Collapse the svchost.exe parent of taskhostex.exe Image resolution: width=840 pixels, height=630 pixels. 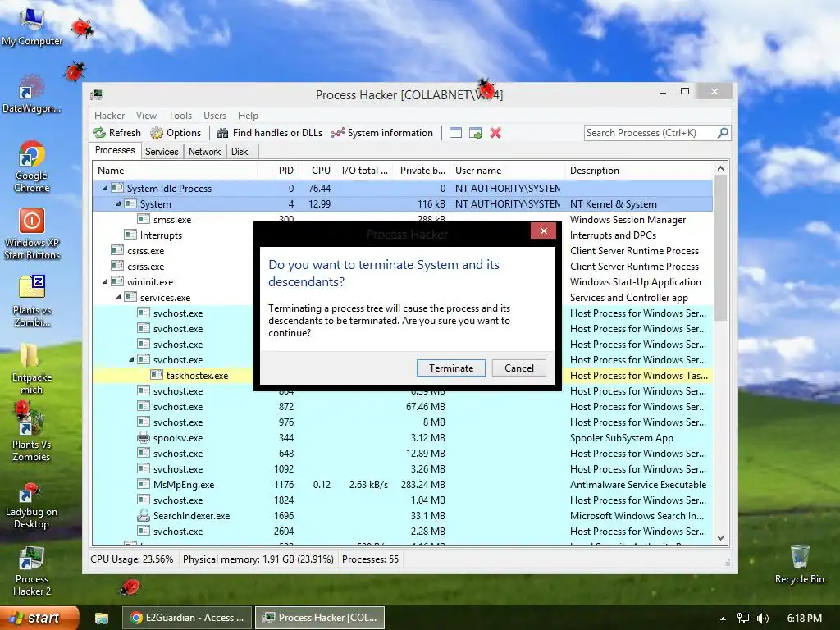coord(131,359)
